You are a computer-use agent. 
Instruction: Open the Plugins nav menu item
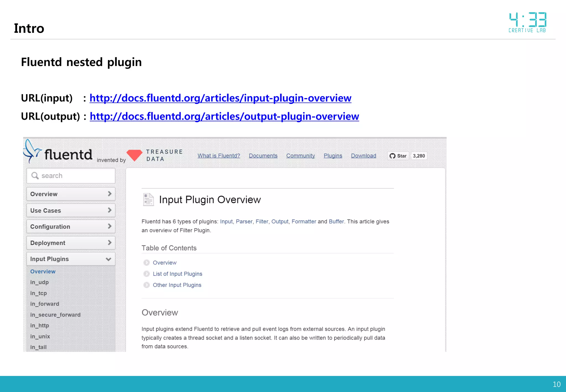point(333,156)
